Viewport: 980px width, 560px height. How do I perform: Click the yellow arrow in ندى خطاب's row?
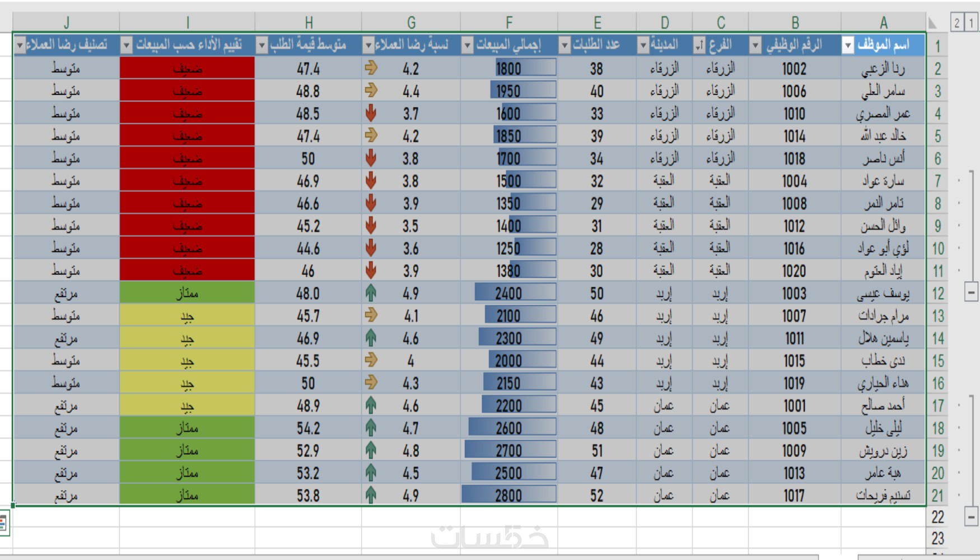371,360
